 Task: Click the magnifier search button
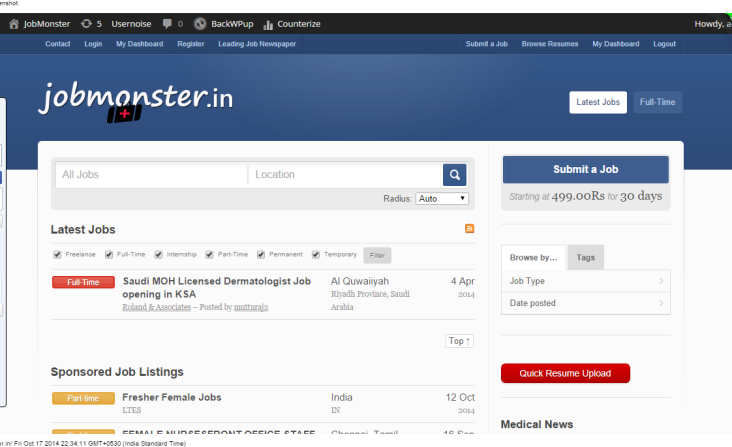click(x=455, y=175)
